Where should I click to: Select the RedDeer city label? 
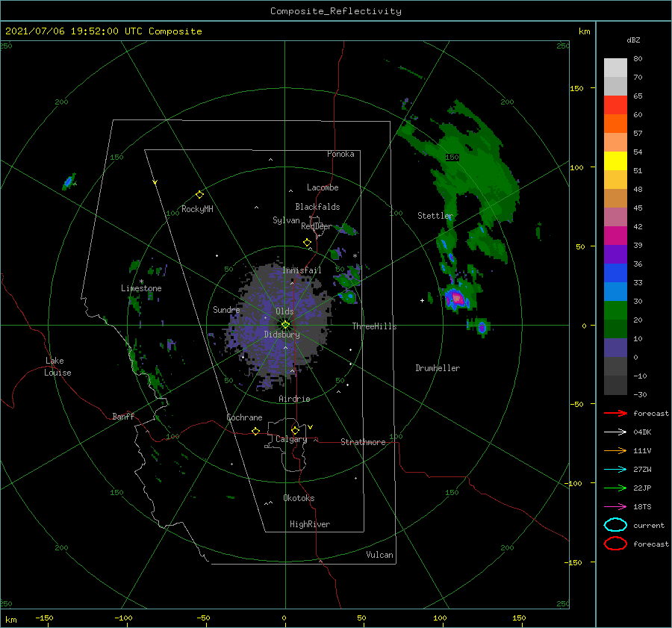pyautogui.click(x=317, y=226)
